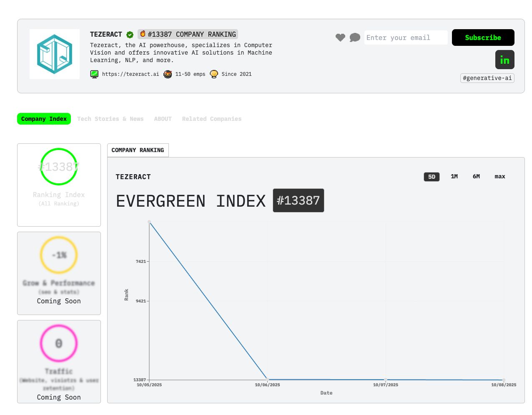This screenshot has width=532, height=415.
Task: Click the Enter your email field
Action: click(x=405, y=37)
